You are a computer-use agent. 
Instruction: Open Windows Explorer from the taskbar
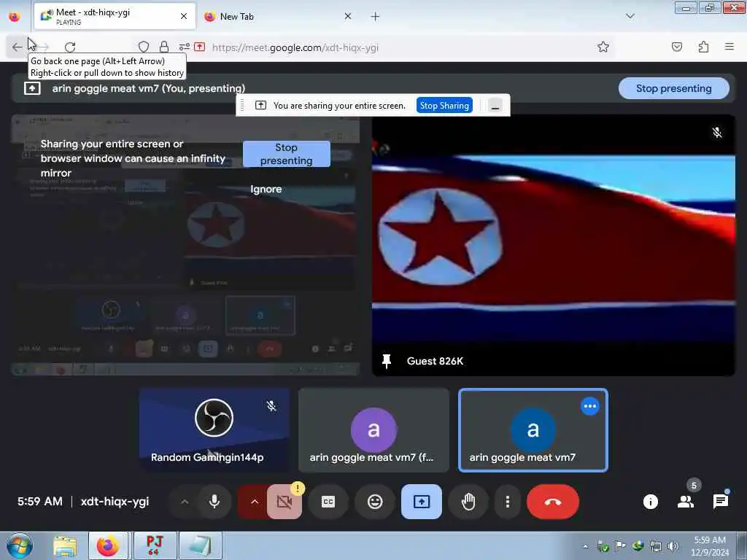(65, 546)
